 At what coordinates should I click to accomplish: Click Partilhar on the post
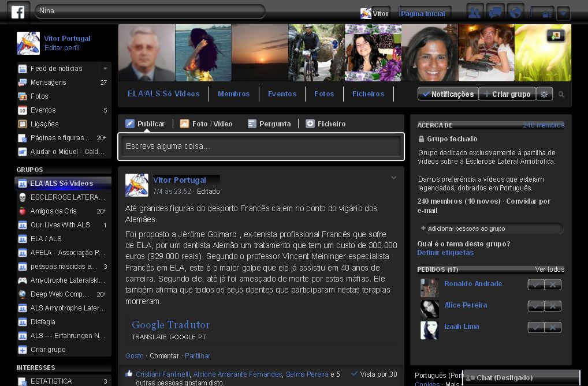click(197, 356)
